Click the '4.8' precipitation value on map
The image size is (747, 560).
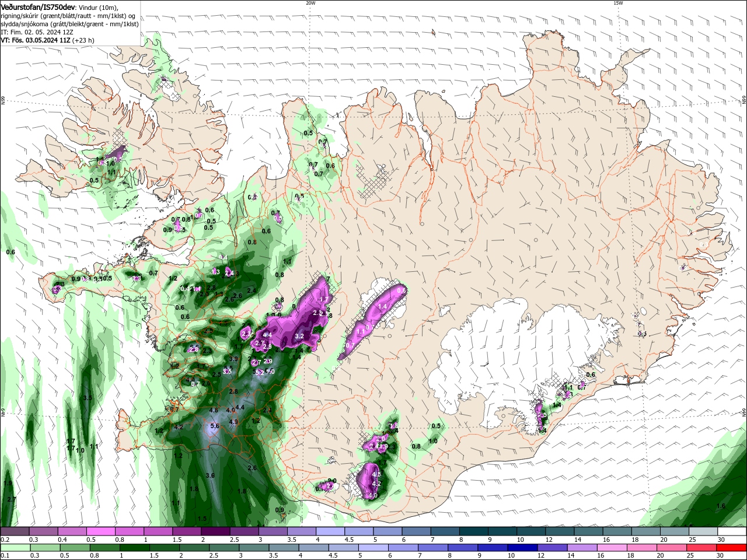214,411
